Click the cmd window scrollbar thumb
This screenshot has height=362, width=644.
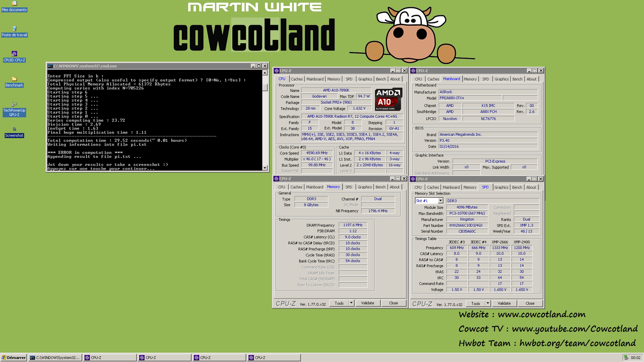click(265, 87)
